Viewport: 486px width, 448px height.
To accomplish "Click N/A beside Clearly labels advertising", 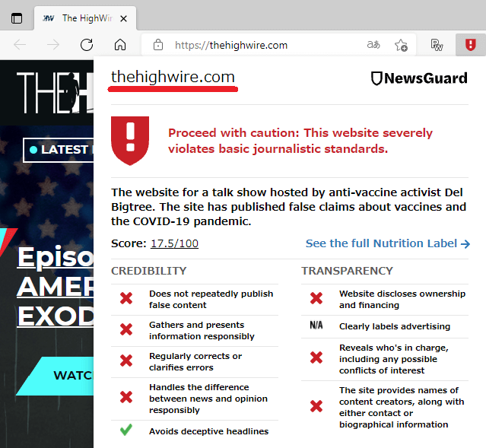I will (316, 326).
